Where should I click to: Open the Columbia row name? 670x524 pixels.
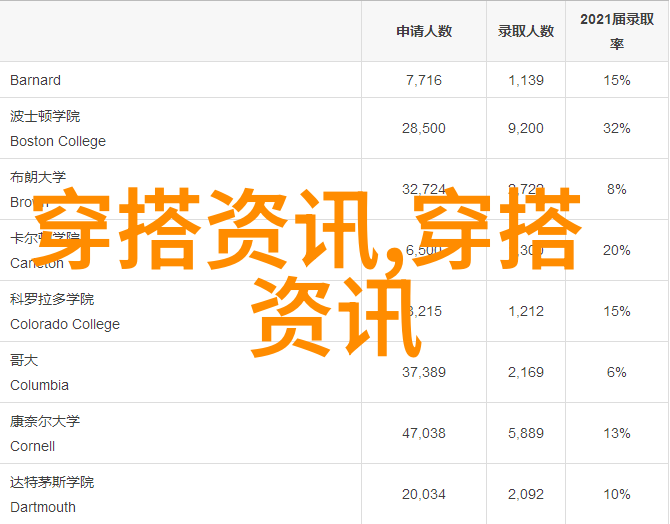(x=39, y=385)
